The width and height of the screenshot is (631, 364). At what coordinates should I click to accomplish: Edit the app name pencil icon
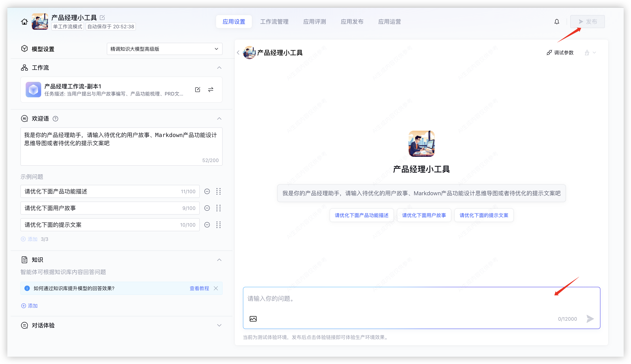coord(102,18)
